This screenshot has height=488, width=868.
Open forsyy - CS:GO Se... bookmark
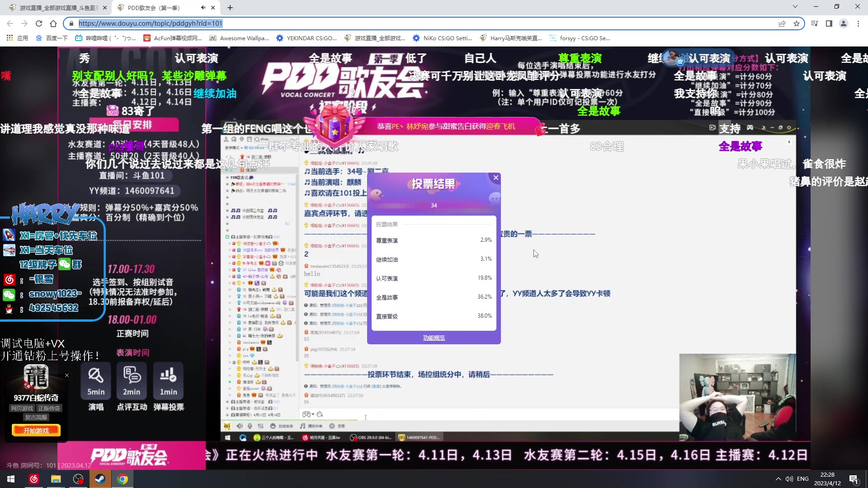click(580, 38)
